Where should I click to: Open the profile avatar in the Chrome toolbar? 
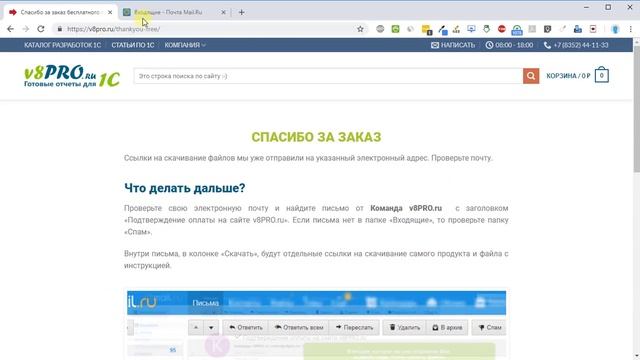point(615,29)
